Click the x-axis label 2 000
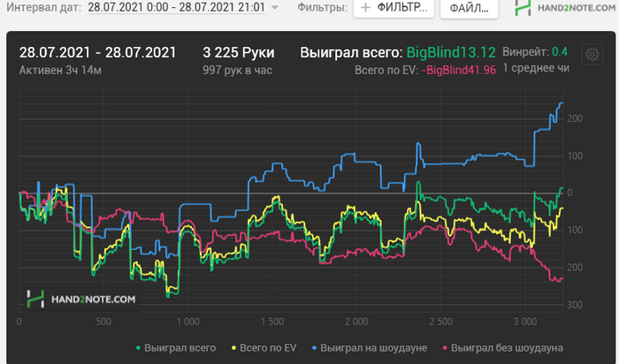This screenshot has height=364, width=619. click(x=356, y=322)
